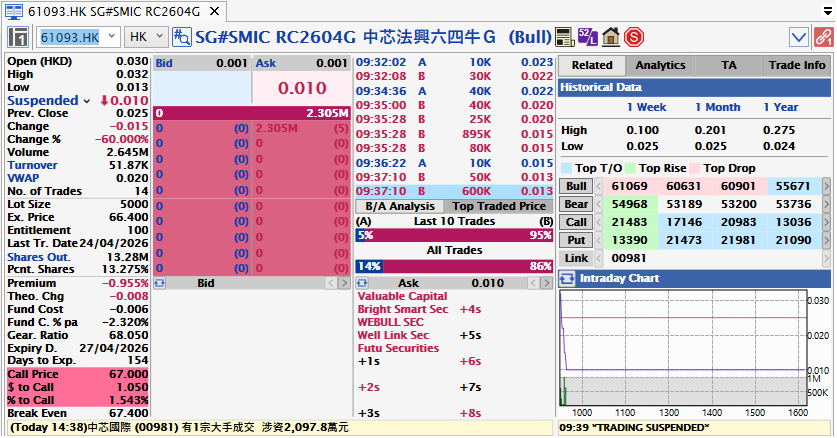This screenshot has width=837, height=438.
Task: Click the purple 52-week L icon
Action: pyautogui.click(x=589, y=38)
